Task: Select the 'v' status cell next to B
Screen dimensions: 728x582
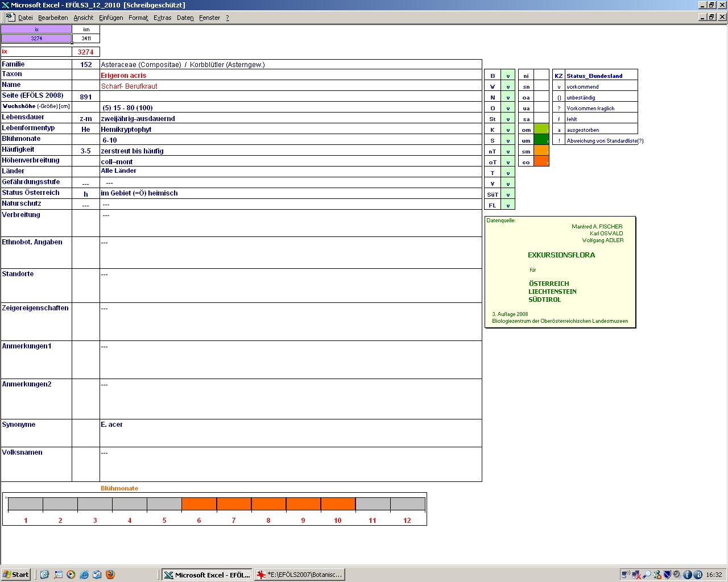Action: pos(508,76)
